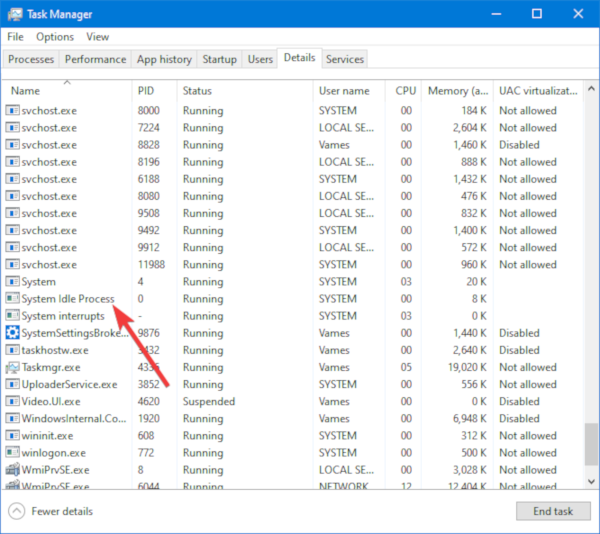This screenshot has width=600, height=534.
Task: Select the Details tab
Action: coord(300,58)
